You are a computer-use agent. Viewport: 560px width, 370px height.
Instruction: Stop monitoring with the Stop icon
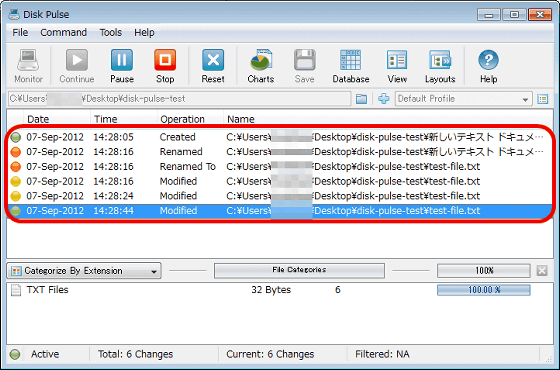point(165,60)
